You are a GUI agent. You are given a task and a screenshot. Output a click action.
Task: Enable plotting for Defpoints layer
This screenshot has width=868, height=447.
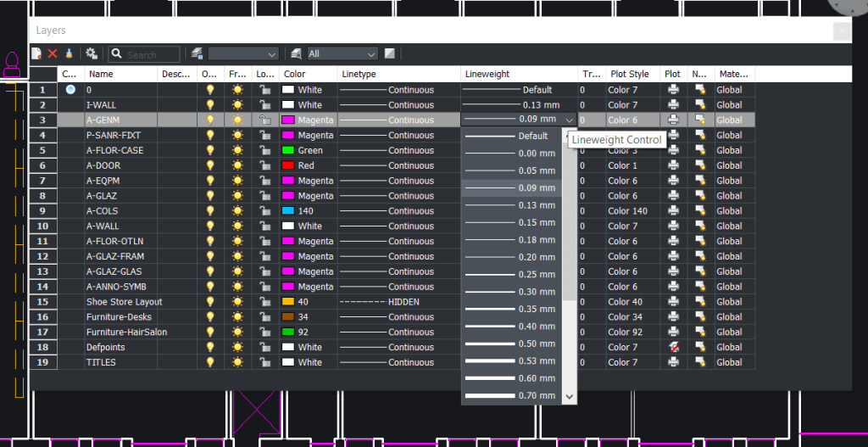[673, 347]
